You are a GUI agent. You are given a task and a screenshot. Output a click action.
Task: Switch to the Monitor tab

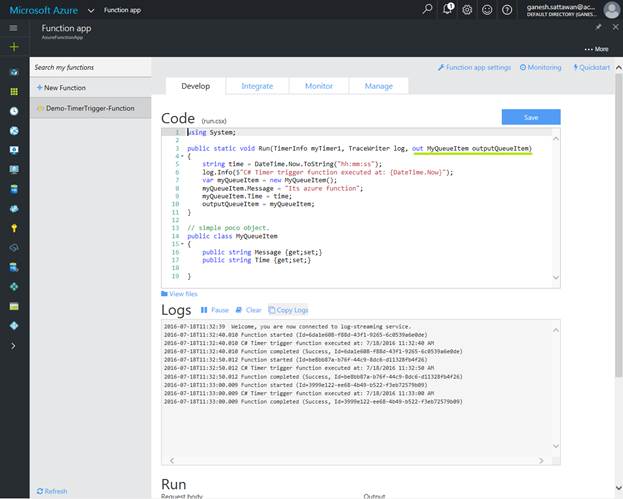pos(319,87)
